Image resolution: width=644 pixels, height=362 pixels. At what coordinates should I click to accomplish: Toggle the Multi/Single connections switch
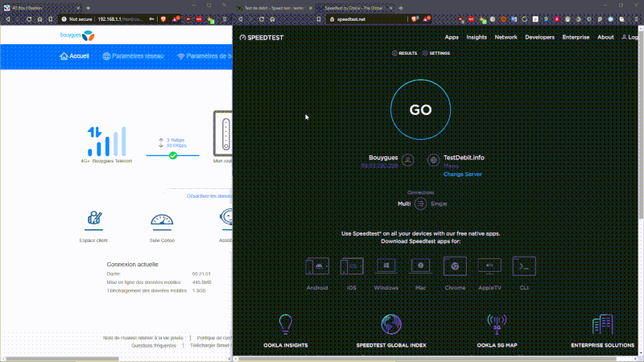coord(420,204)
